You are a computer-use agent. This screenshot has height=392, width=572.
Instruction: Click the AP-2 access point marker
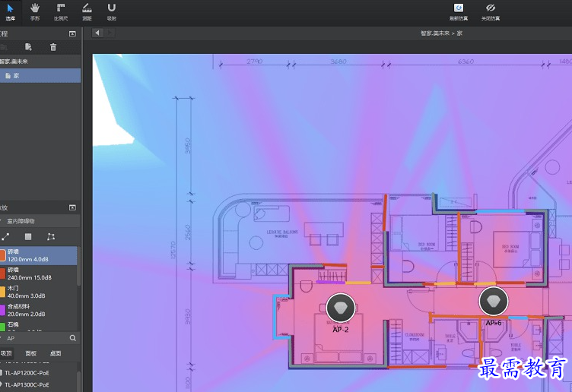[341, 308]
